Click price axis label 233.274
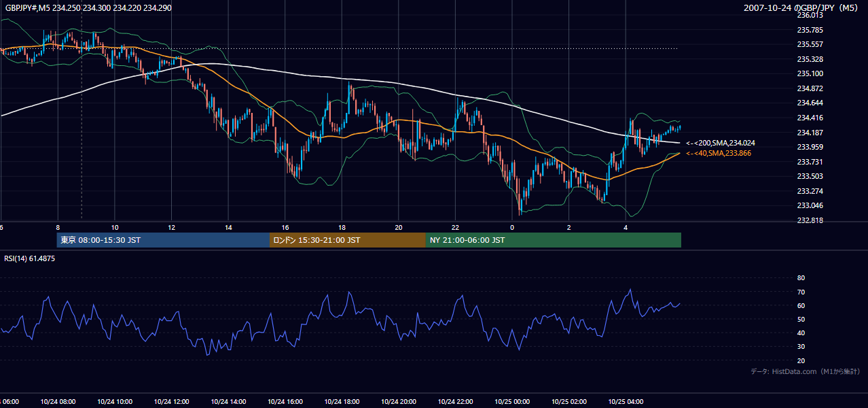 coord(810,191)
